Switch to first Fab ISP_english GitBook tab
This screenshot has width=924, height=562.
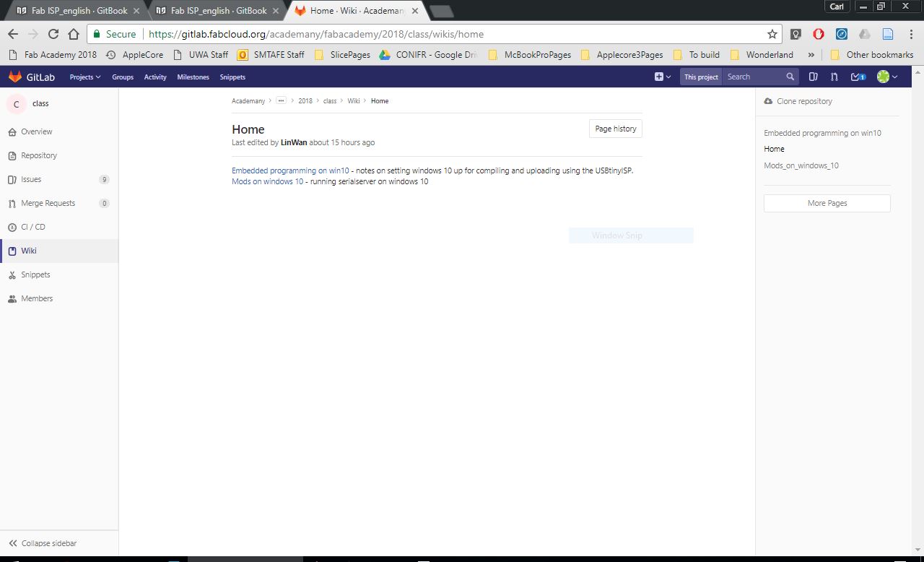pos(74,11)
